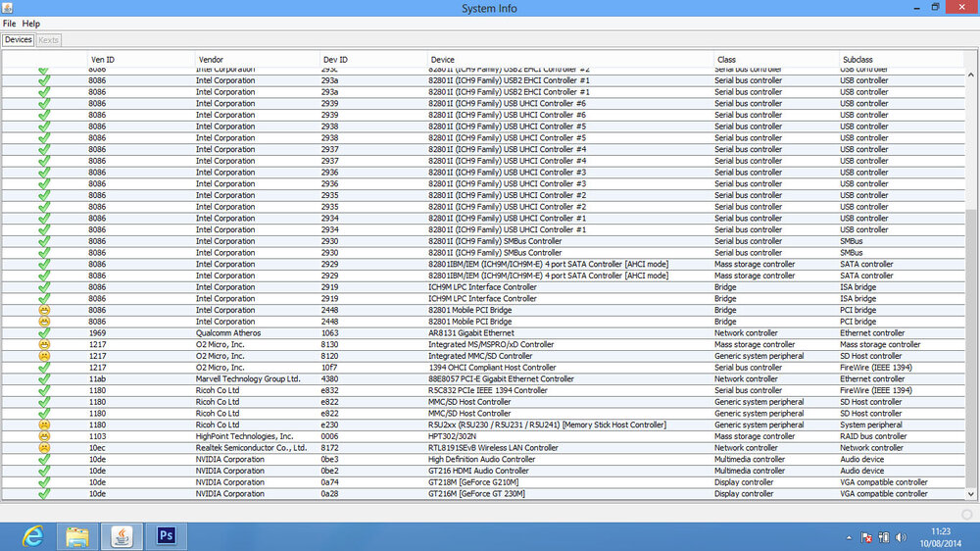Image resolution: width=980 pixels, height=551 pixels.
Task: Click the checkmark beside Marvell Technology Group
Action: click(x=44, y=378)
